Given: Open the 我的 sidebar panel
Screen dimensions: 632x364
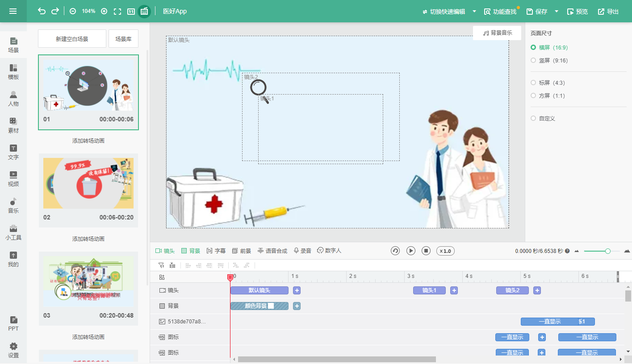Looking at the screenshot, I should coord(13,259).
